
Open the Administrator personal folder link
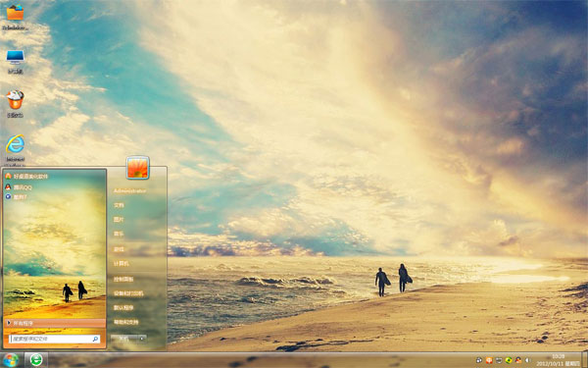click(x=129, y=190)
